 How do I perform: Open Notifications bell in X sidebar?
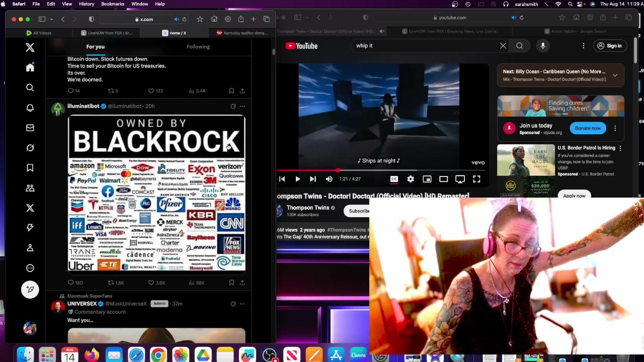[30, 108]
